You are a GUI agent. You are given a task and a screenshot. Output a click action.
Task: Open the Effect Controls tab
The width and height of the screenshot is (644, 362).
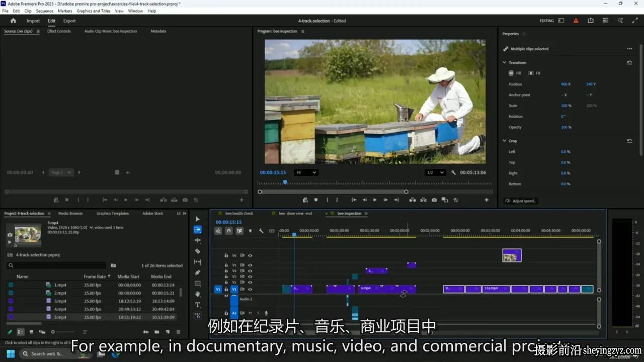pos(59,31)
